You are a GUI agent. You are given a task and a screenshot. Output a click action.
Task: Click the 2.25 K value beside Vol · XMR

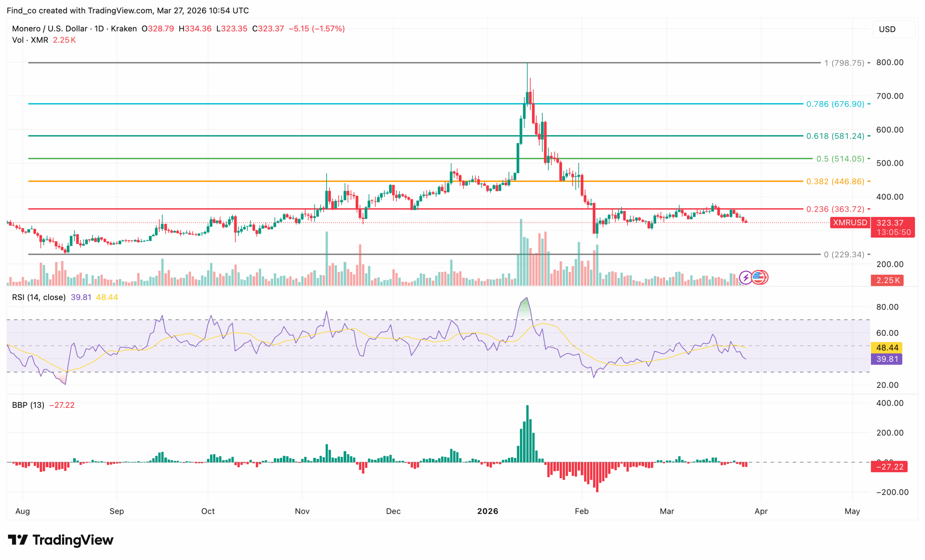[64, 40]
